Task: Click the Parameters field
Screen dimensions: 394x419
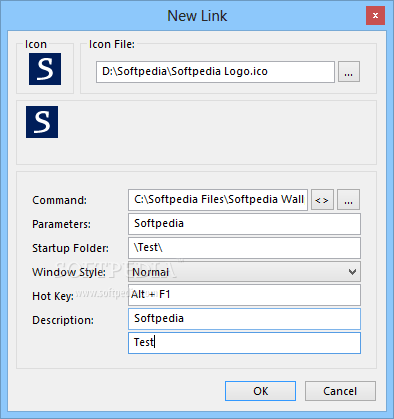Action: tap(244, 224)
